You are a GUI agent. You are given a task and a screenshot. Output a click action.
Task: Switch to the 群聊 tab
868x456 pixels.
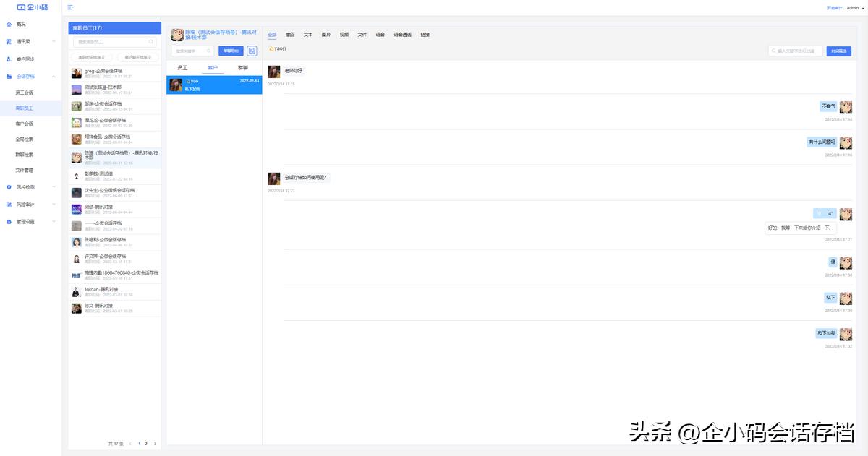[x=244, y=66]
